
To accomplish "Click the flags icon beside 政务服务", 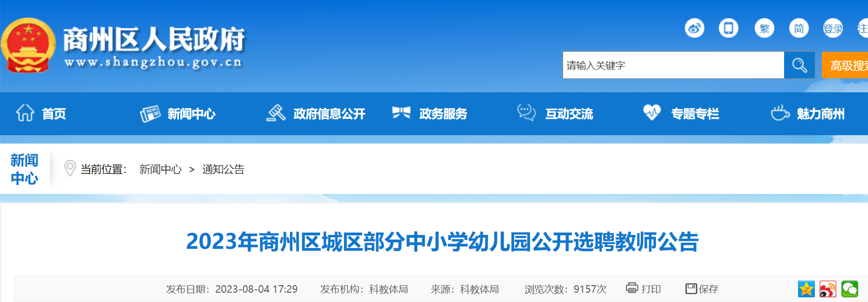I will point(401,113).
